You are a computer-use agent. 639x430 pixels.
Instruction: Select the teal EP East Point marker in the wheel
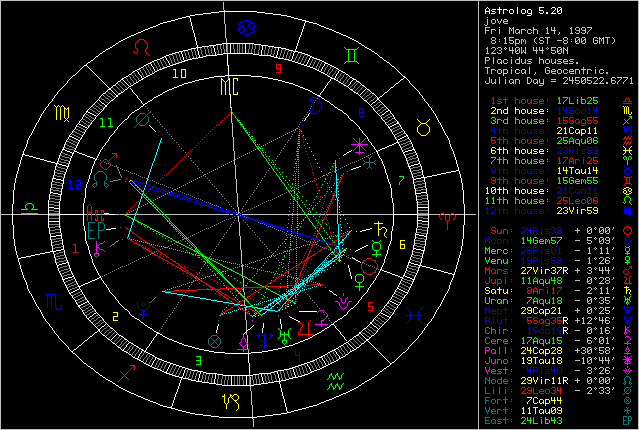pos(96,231)
